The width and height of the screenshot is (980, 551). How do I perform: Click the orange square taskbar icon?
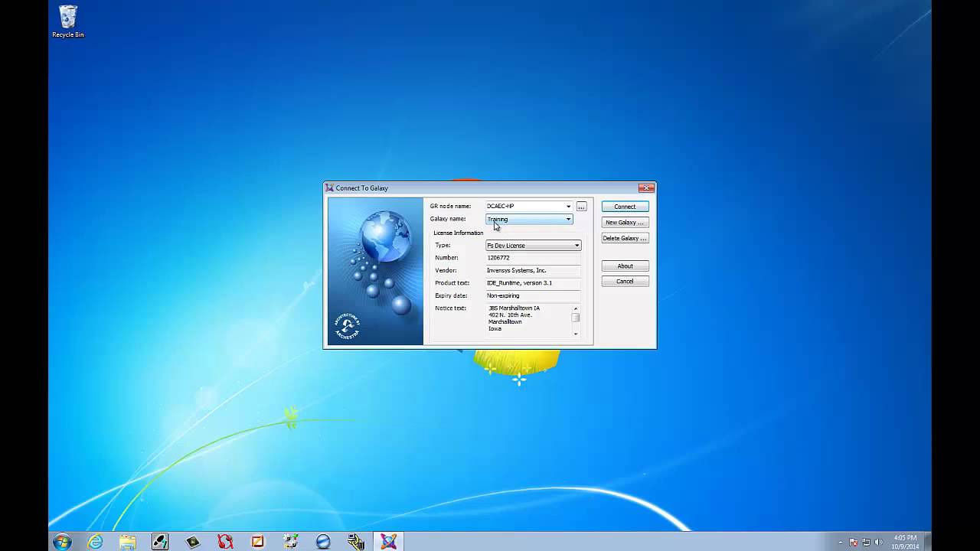[258, 542]
